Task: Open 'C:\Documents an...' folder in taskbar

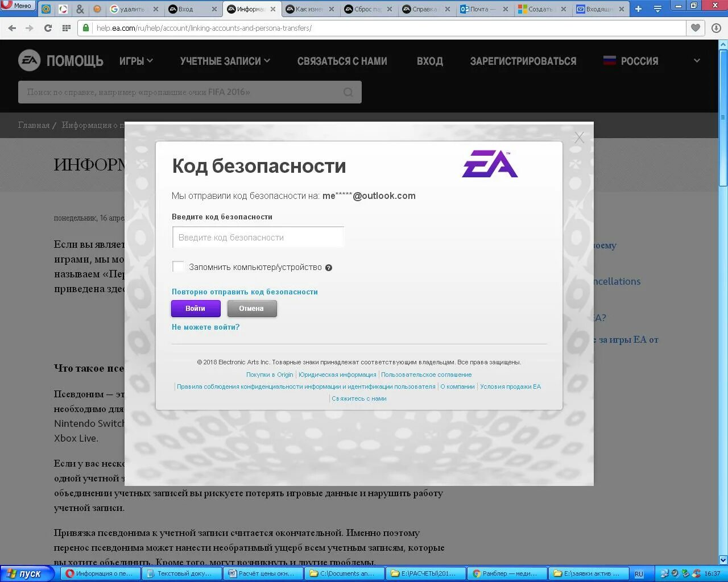Action: [x=344, y=573]
